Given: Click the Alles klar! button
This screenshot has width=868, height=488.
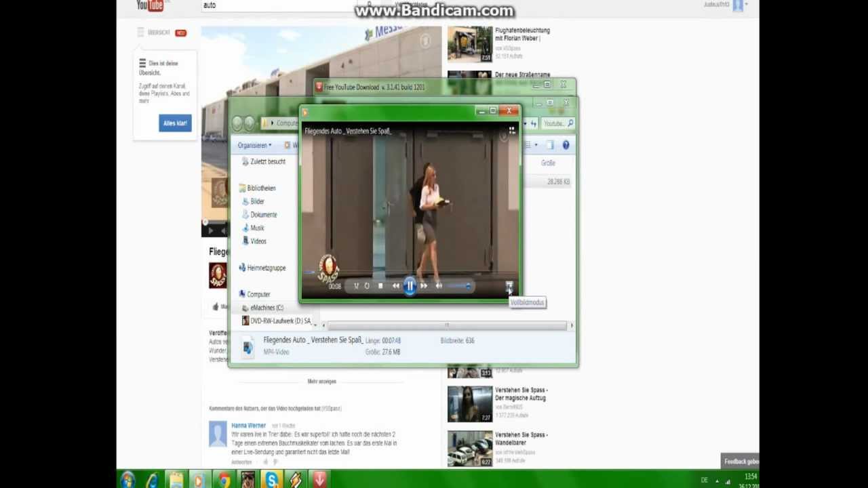Looking at the screenshot, I should coord(175,123).
